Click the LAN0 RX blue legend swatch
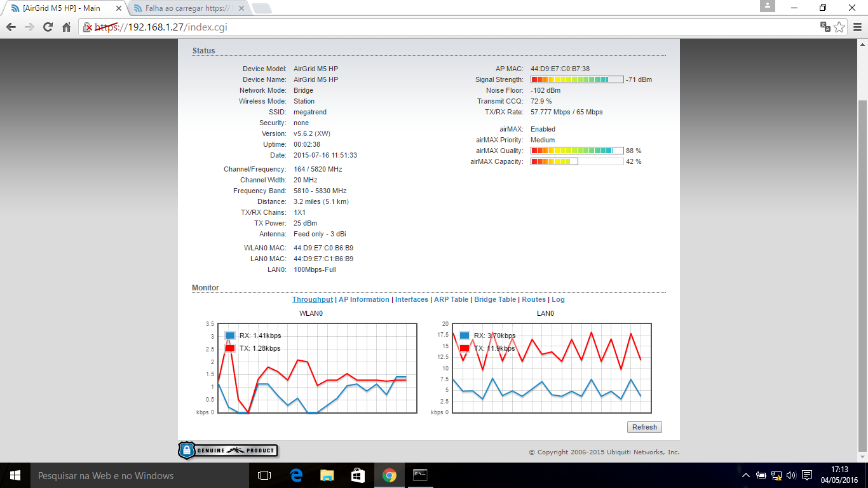 (x=465, y=335)
